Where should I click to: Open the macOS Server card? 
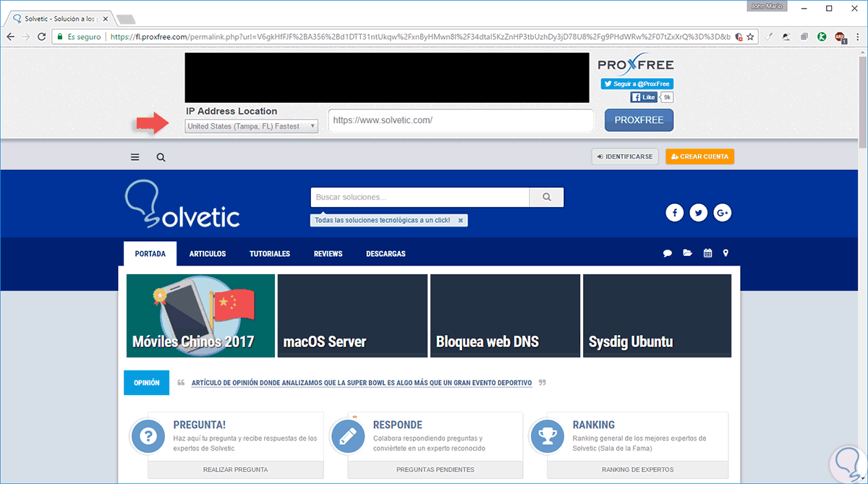coord(352,315)
